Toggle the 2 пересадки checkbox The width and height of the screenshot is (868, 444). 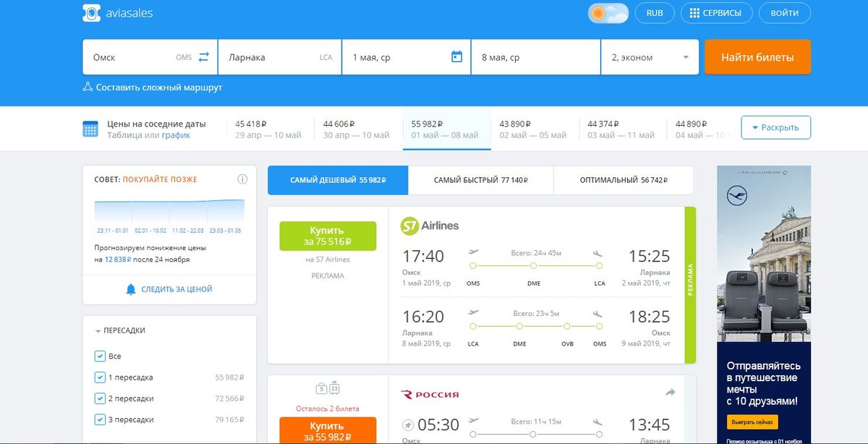(x=100, y=398)
